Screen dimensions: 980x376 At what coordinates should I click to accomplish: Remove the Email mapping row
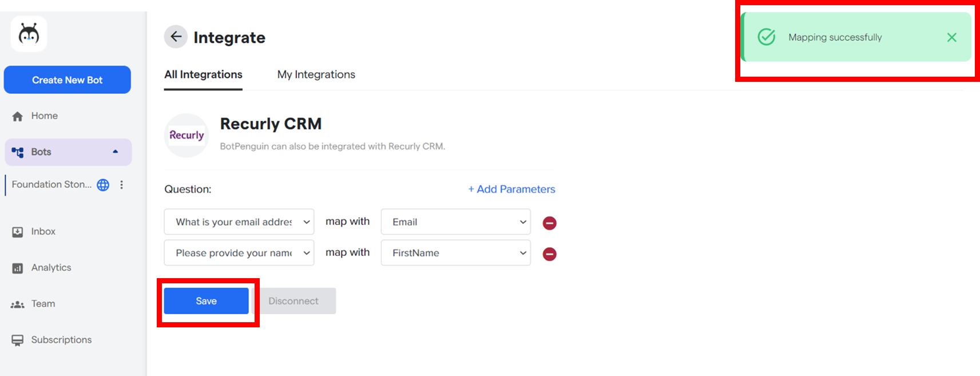click(549, 223)
